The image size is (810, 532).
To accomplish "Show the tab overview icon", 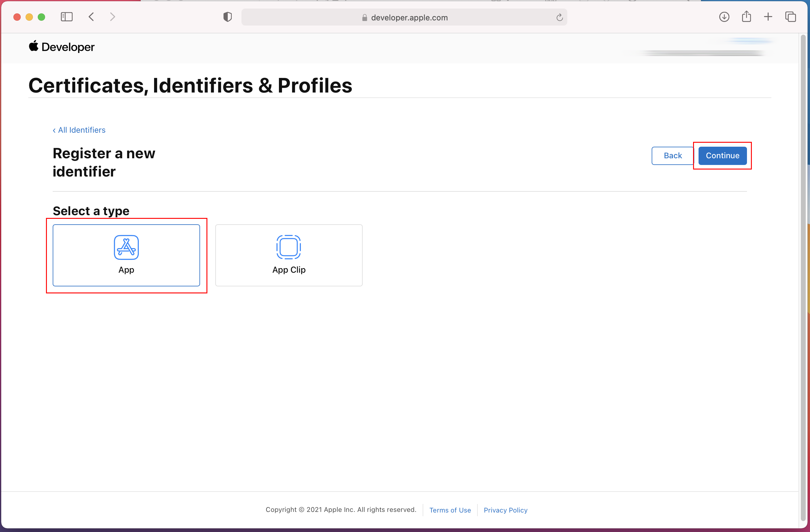I will point(790,17).
